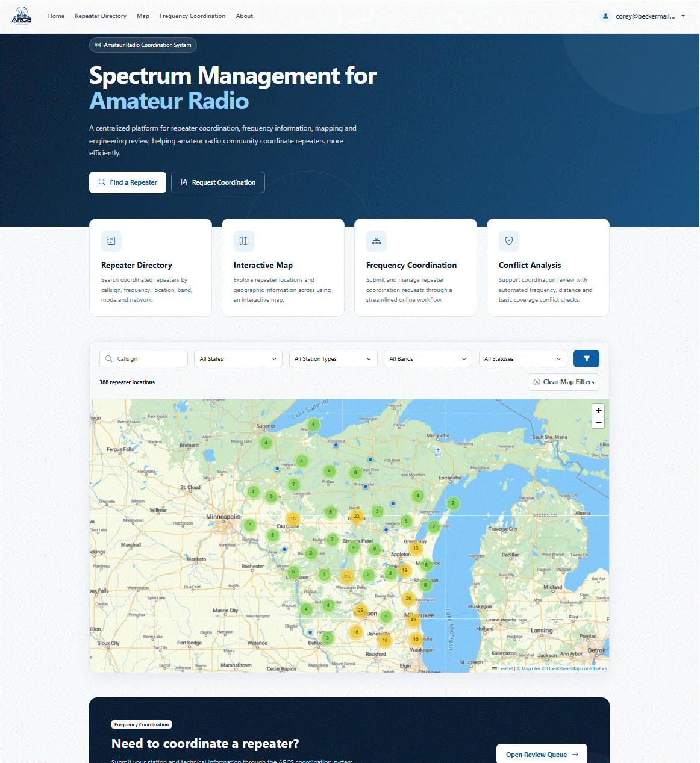This screenshot has height=763, width=700.
Task: Click the ARCS logo icon
Action: tap(22, 16)
